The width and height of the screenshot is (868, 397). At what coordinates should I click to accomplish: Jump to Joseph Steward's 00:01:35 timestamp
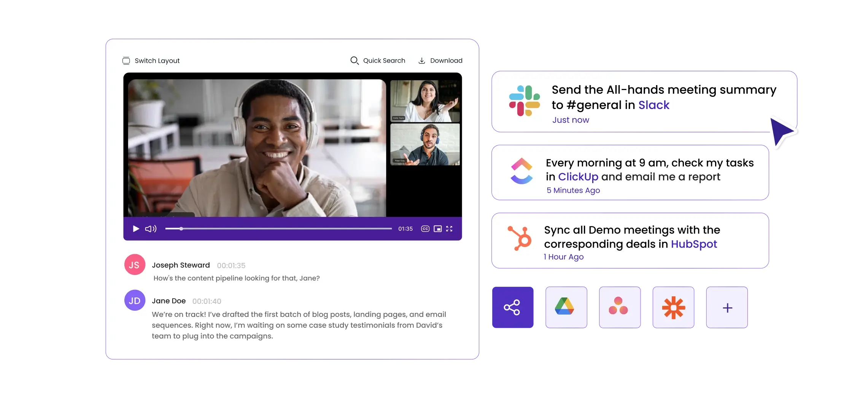pyautogui.click(x=231, y=266)
